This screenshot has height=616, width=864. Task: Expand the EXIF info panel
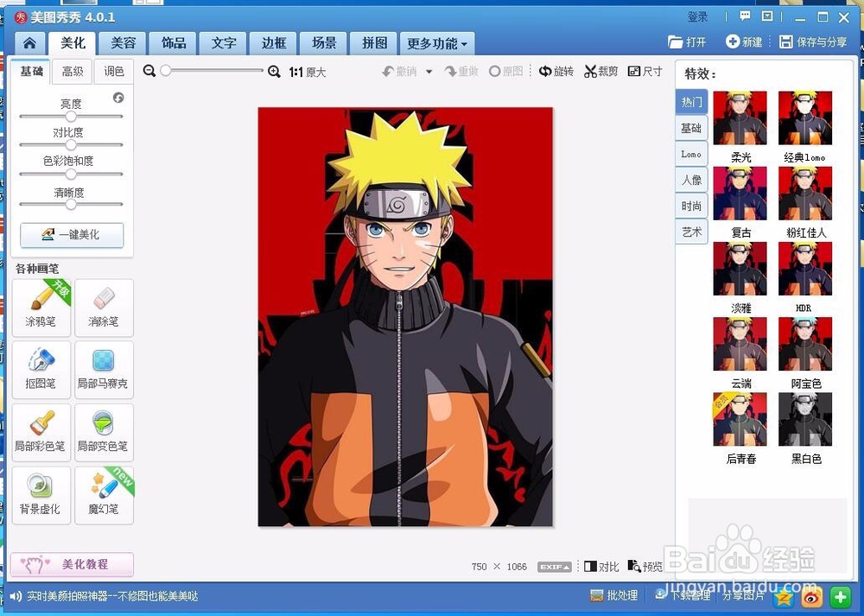(555, 567)
